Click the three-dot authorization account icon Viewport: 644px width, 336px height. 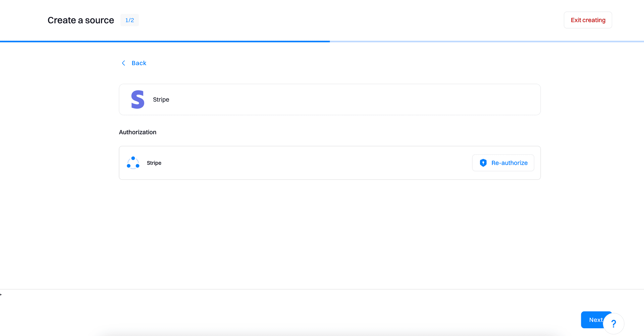tap(133, 163)
